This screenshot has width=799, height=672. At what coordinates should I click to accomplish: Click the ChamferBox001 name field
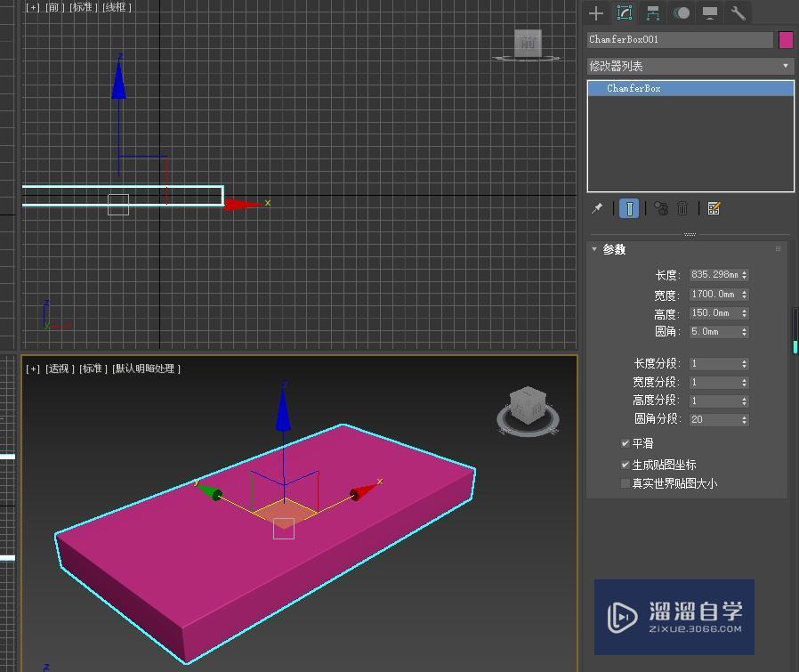[x=679, y=40]
